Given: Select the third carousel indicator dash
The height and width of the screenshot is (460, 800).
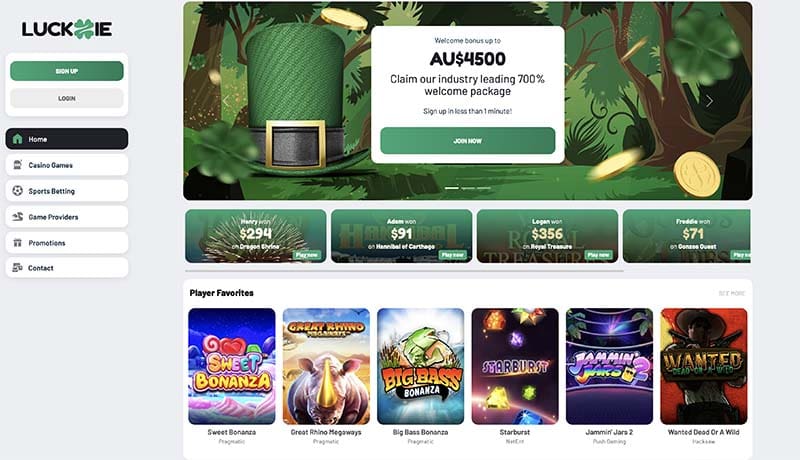Looking at the screenshot, I should 484,188.
